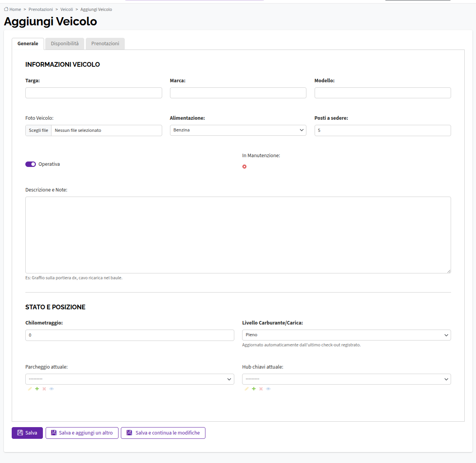The height and width of the screenshot is (463, 476).
Task: Expand the Hub chiavi attuale dropdown
Action: point(347,379)
